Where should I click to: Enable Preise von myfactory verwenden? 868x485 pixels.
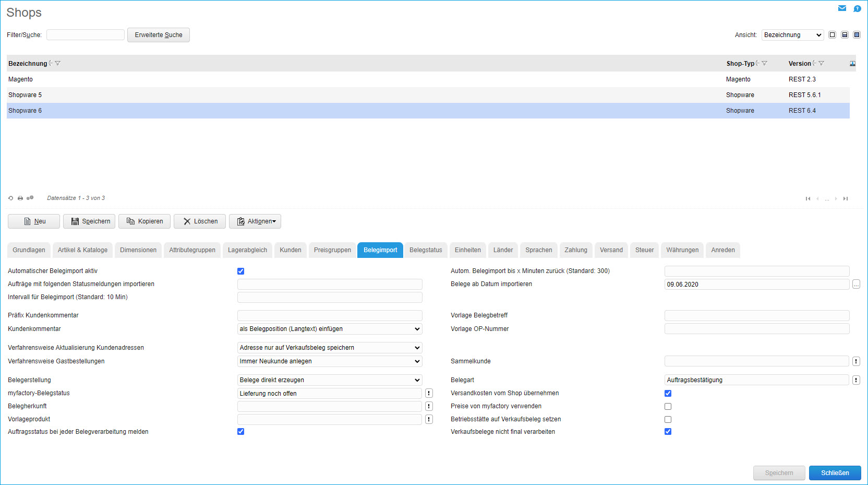pyautogui.click(x=668, y=406)
